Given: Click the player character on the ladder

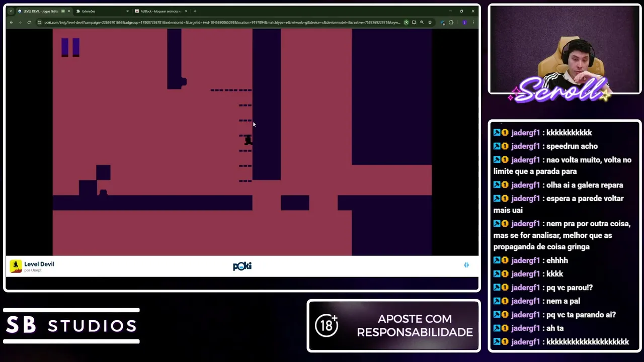Looking at the screenshot, I should [x=248, y=141].
